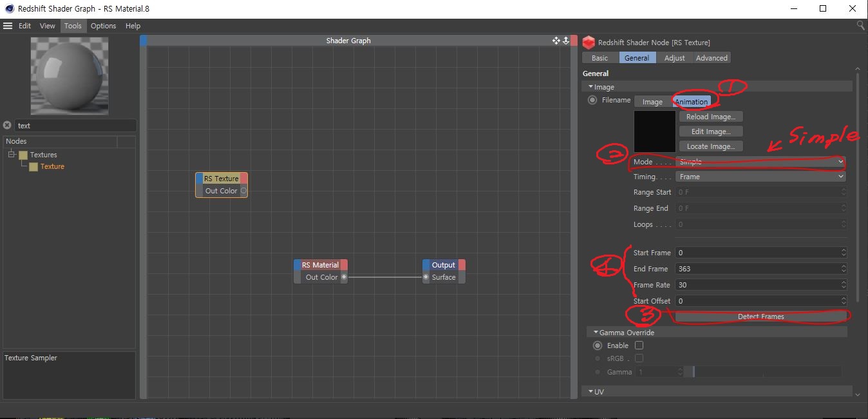Collapse the Gamma Override section

(596, 333)
